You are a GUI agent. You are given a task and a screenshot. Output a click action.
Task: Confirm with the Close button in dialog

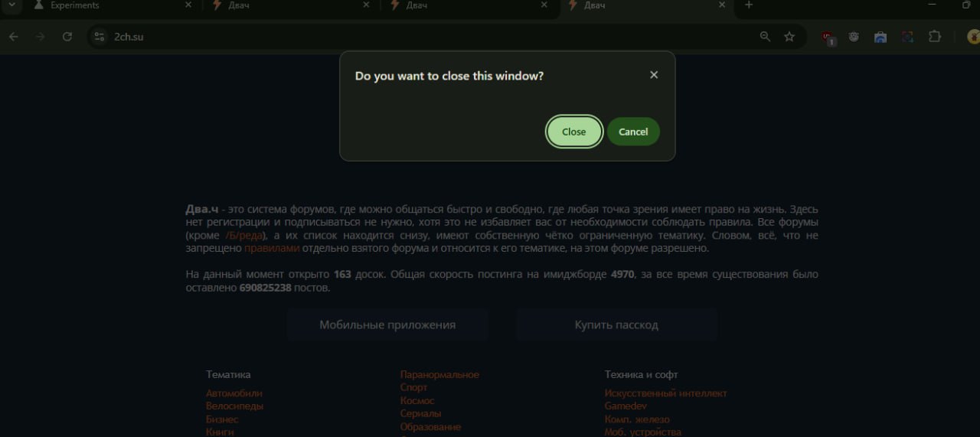(x=573, y=132)
